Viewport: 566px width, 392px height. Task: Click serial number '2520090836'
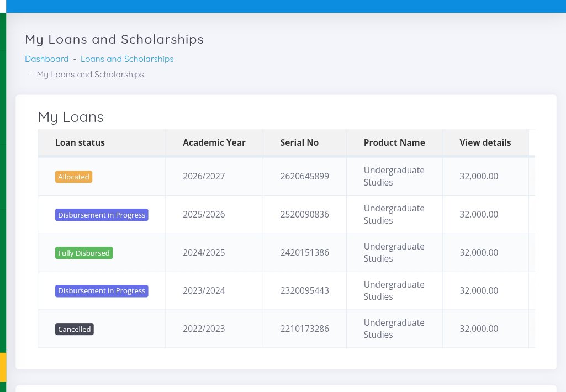pyautogui.click(x=305, y=214)
